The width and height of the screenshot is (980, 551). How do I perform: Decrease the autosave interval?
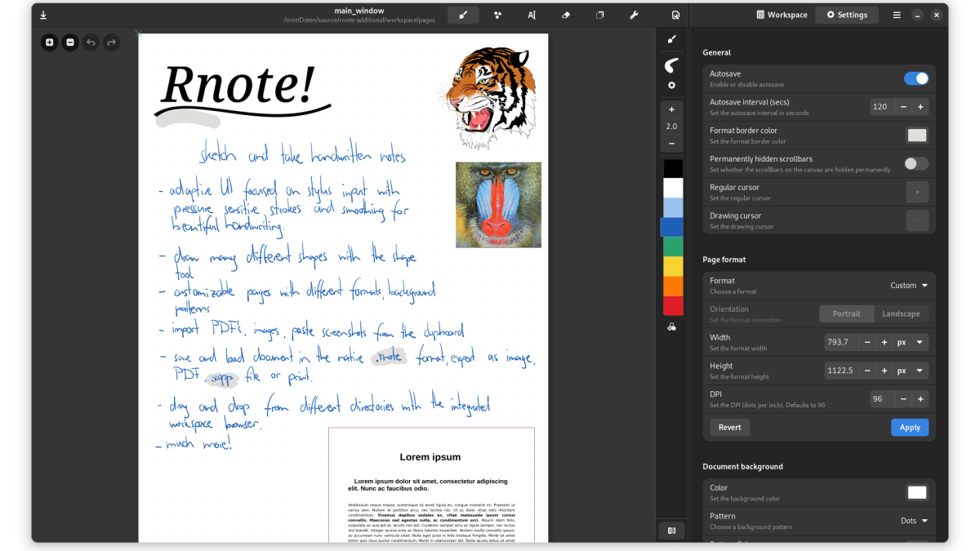903,107
